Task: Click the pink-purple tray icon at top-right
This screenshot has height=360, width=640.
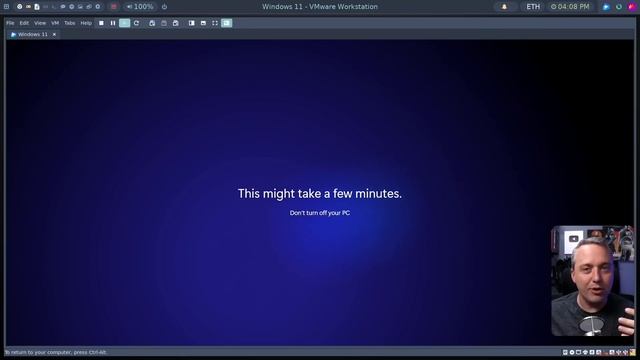Action: point(632,7)
